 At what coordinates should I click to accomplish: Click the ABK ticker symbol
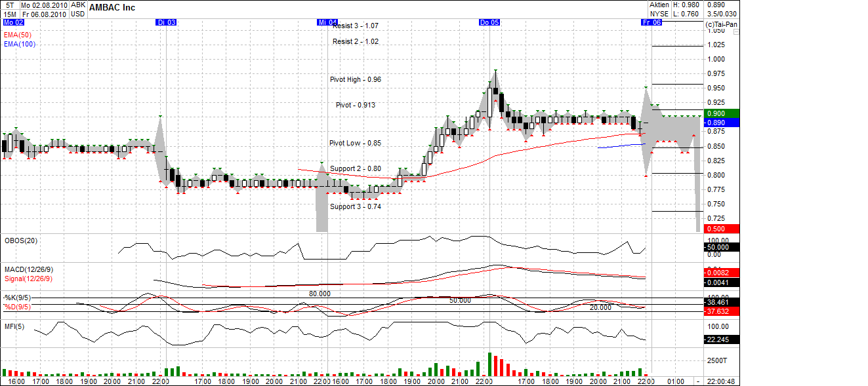click(78, 5)
